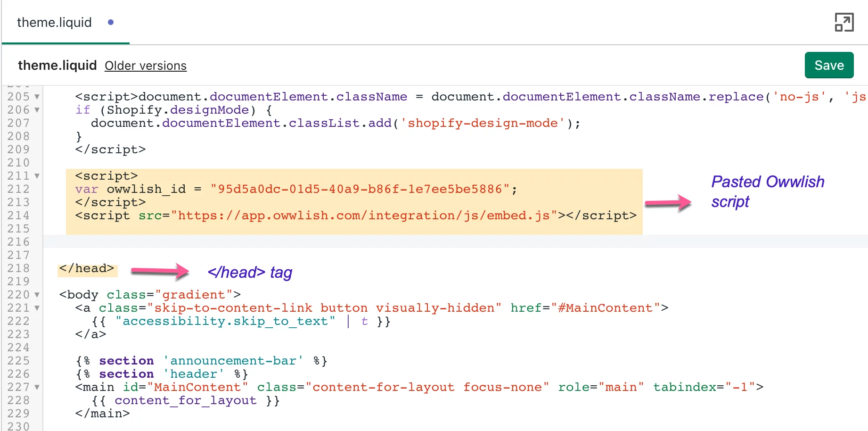Image resolution: width=868 pixels, height=431 pixels.
Task: Click 'announcement-bar' section code line
Action: point(201,361)
